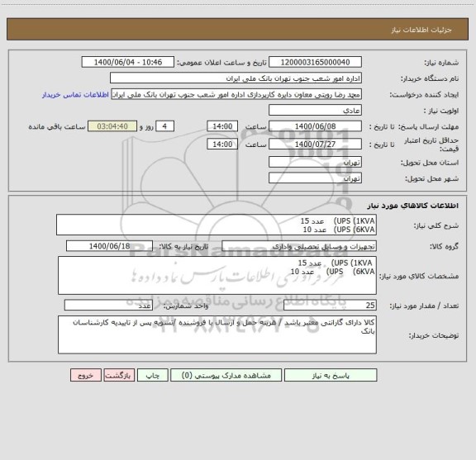
Task: Click the خروج exit button
Action: (86, 375)
